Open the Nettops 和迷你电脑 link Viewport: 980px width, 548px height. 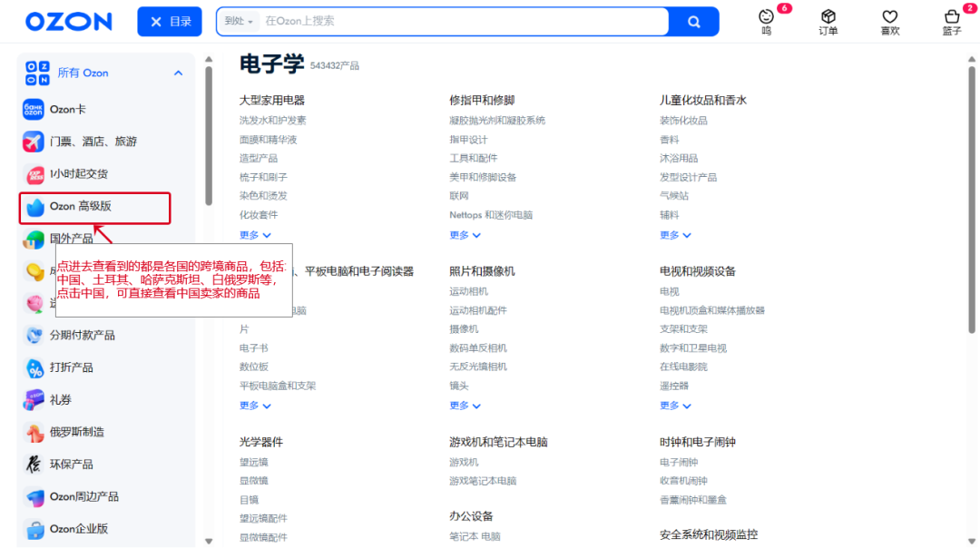[x=491, y=215]
